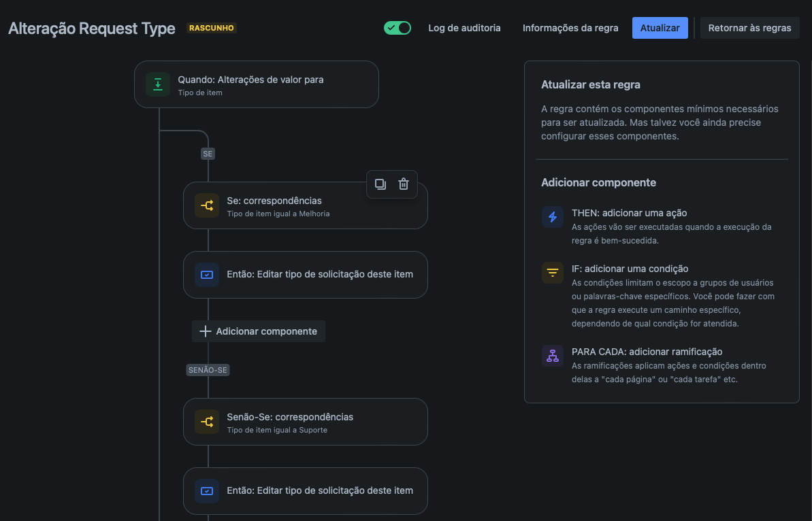Click the blue edit icon below the Melhoria condition
The height and width of the screenshot is (521, 812).
pyautogui.click(x=207, y=275)
